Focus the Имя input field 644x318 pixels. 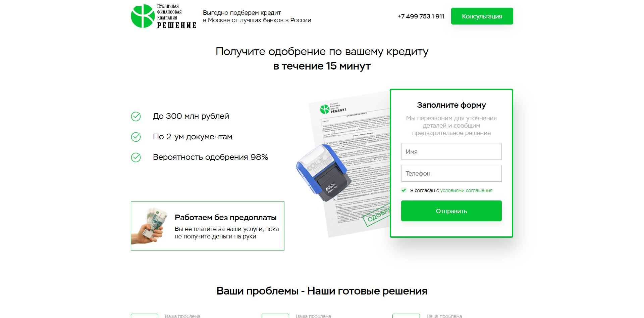pyautogui.click(x=451, y=151)
